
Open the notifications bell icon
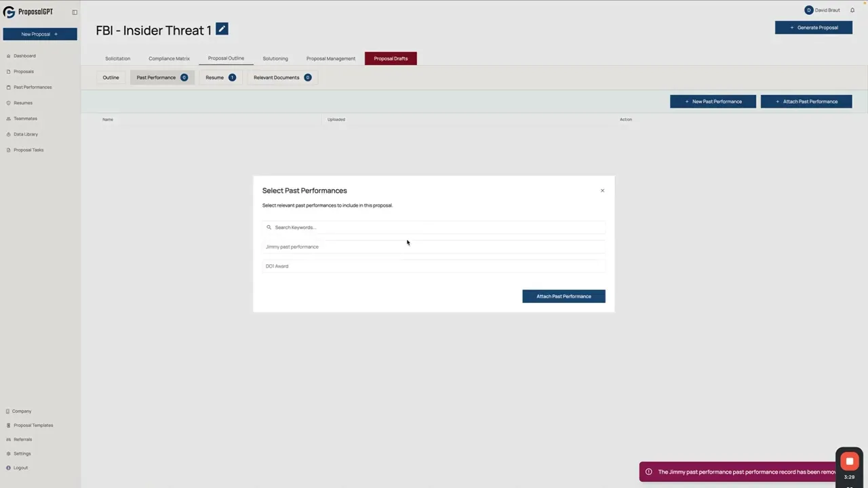tap(852, 10)
